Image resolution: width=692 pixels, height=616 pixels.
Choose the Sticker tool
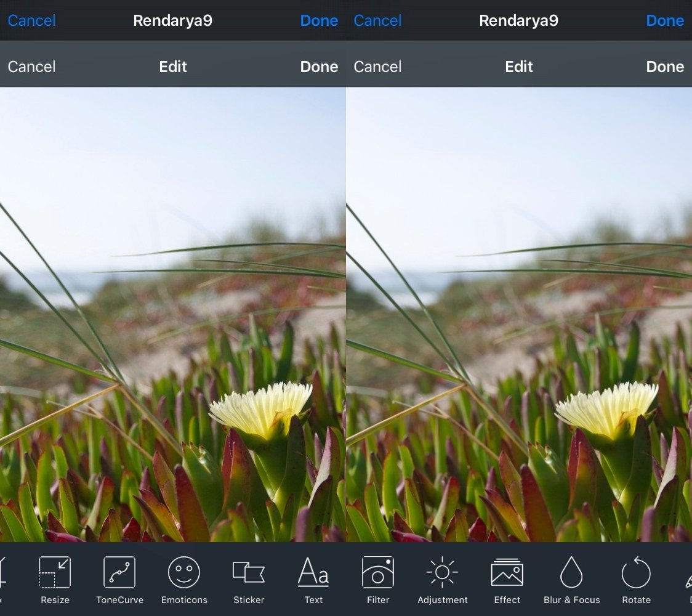pyautogui.click(x=249, y=580)
